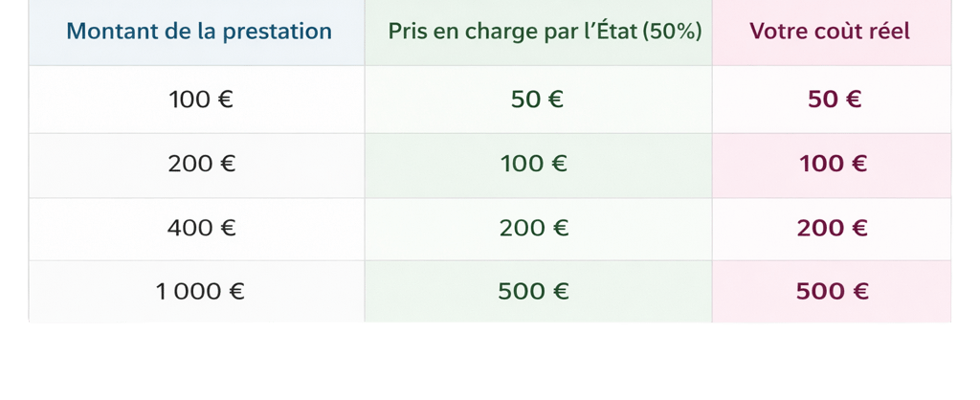Select the 200 € state-covered cell
This screenshot has height=400, width=980.
tap(534, 229)
